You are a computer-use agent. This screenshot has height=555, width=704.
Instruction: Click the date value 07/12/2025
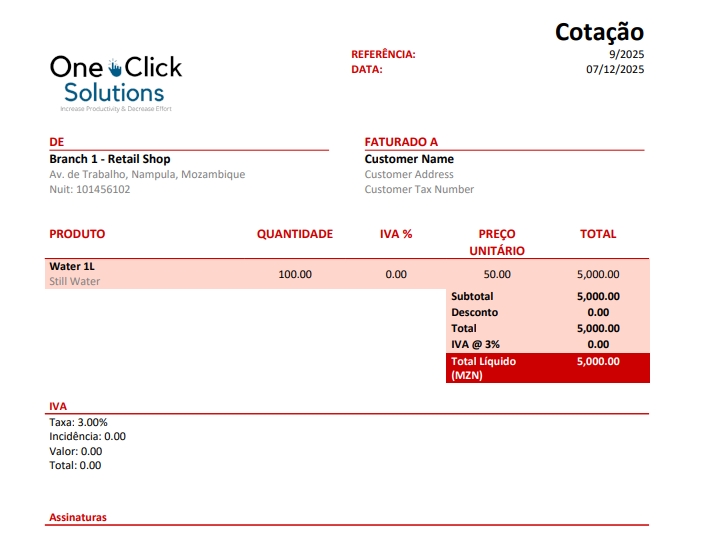614,69
